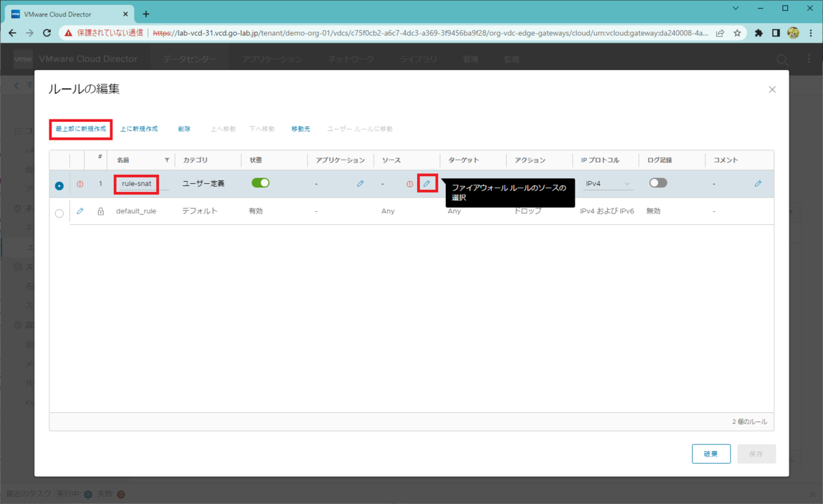This screenshot has width=823, height=504.
Task: Reload the browser page
Action: [47, 32]
